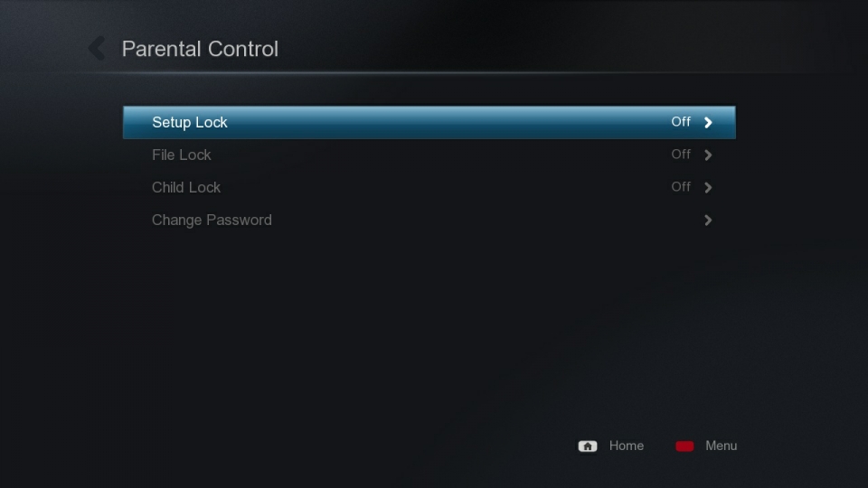The image size is (868, 488).
Task: Expand Child Lock options via its chevron
Action: click(708, 188)
